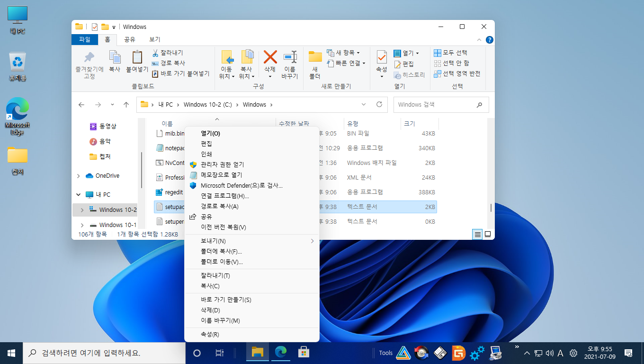Viewport: 644px width, 364px height.
Task: Expand the Windows 10-1 drive node
Action: coord(82,225)
